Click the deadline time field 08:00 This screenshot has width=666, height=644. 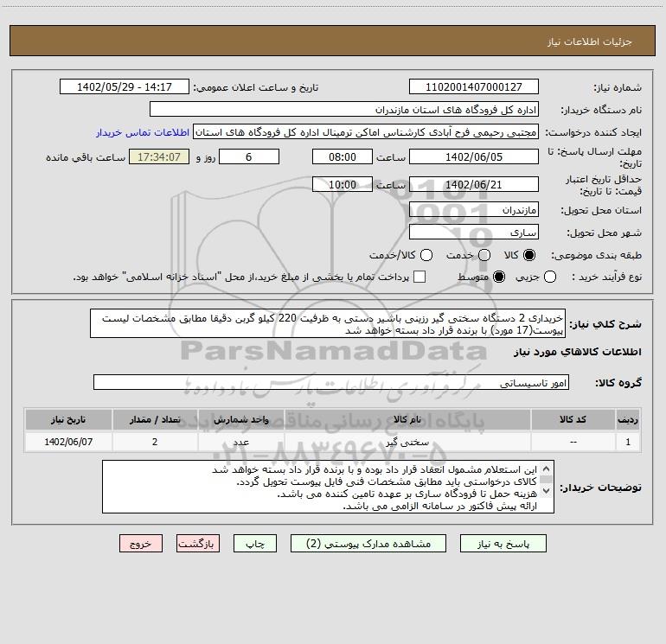coord(343,156)
